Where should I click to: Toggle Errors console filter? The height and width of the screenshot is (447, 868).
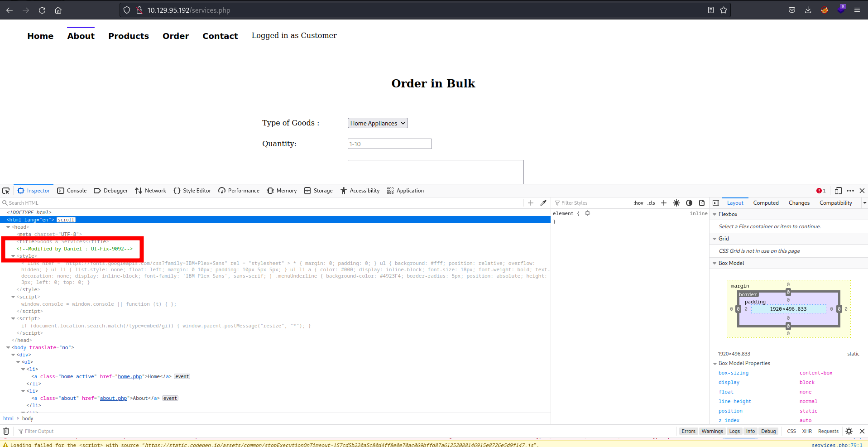click(688, 431)
